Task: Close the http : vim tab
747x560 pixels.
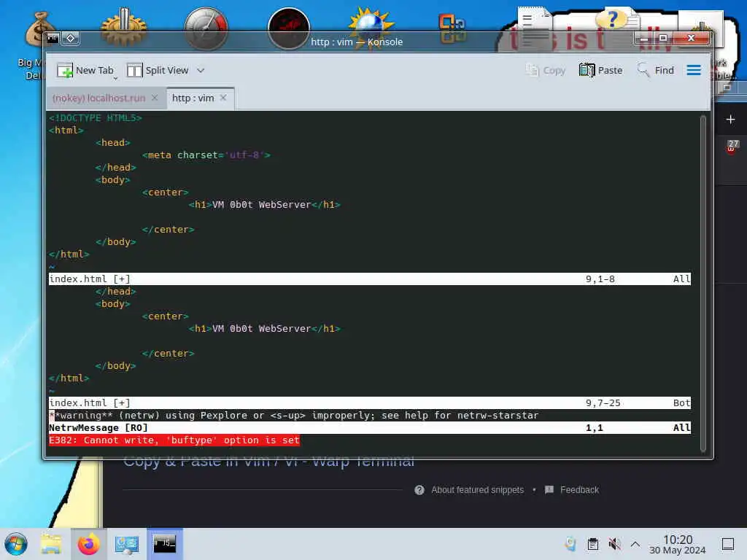Action: click(x=223, y=98)
